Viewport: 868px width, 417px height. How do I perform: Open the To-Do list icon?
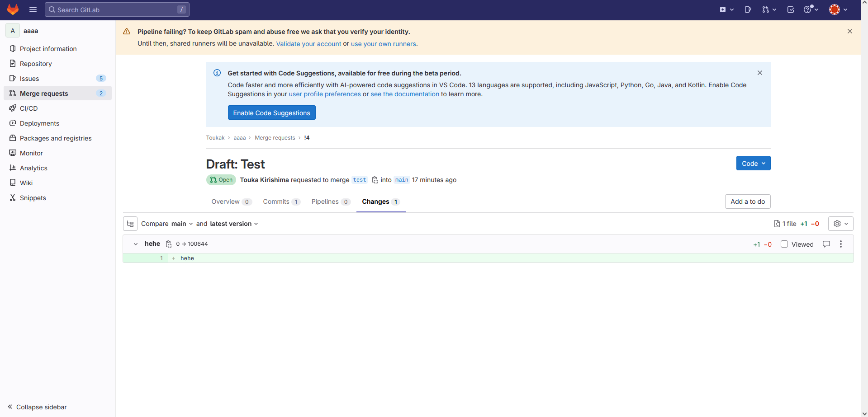(x=791, y=9)
